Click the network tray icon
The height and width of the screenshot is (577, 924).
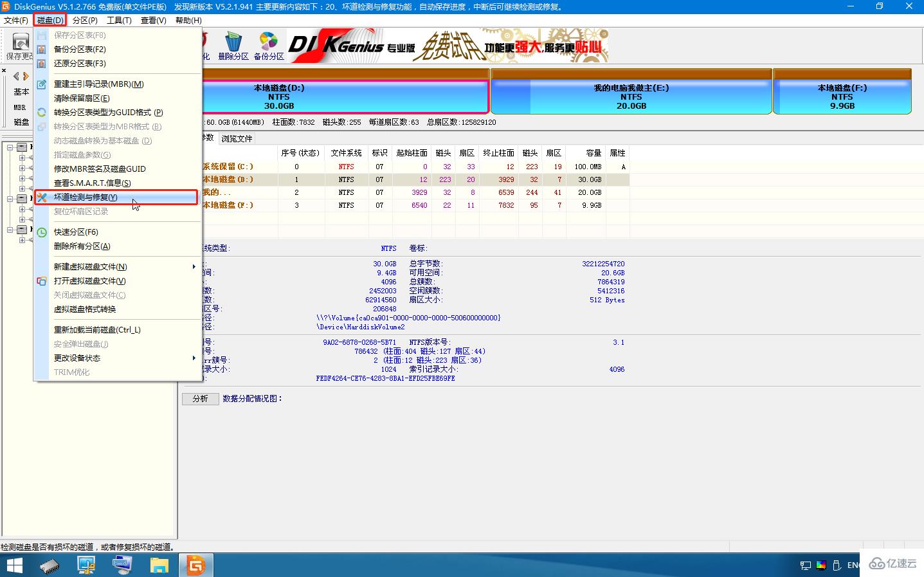[x=806, y=565]
